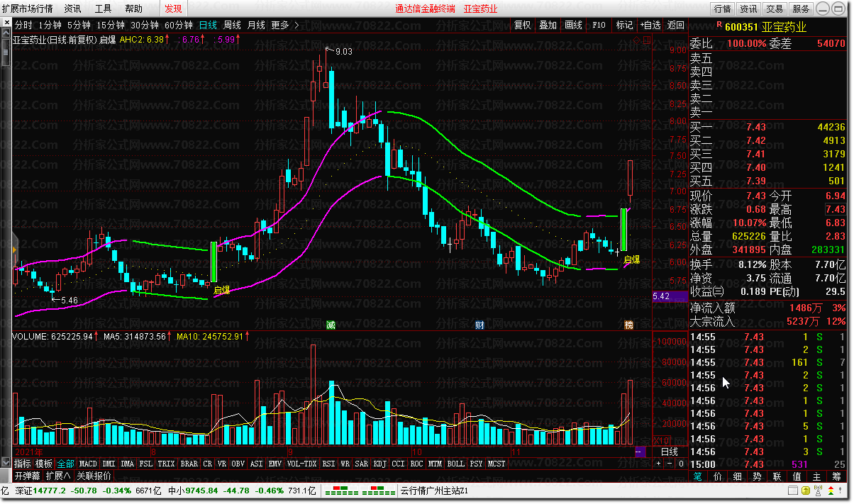The height and width of the screenshot is (504, 854).
Task: Toggle 复权 price adjustment
Action: point(523,26)
